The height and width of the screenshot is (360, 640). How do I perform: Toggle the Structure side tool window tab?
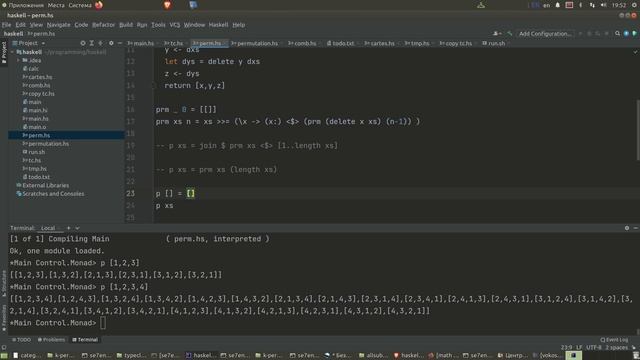[4, 283]
